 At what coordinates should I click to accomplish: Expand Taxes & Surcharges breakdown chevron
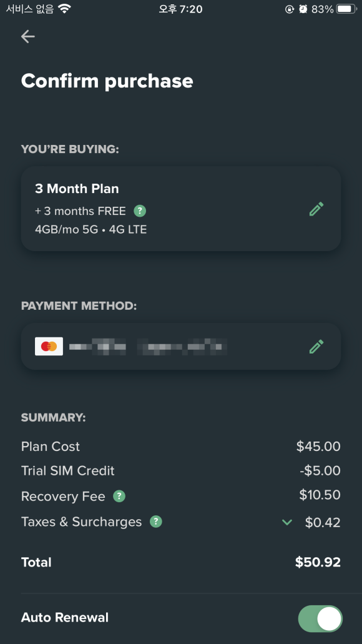[x=287, y=522]
